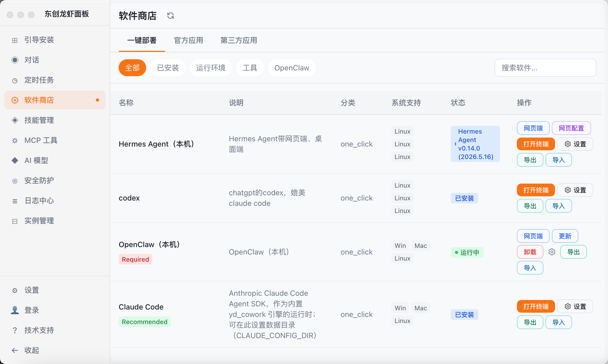Screen dimensions: 608x364
Task: Click the 安全防护 shield icon
Action: click(15, 181)
